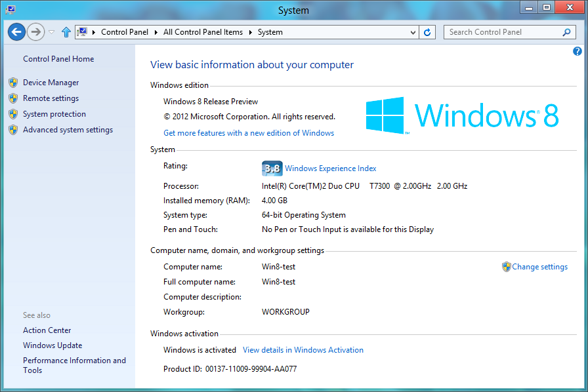
Task: Open the breadcrumb chevron after All Control Panel Items
Action: (x=251, y=31)
